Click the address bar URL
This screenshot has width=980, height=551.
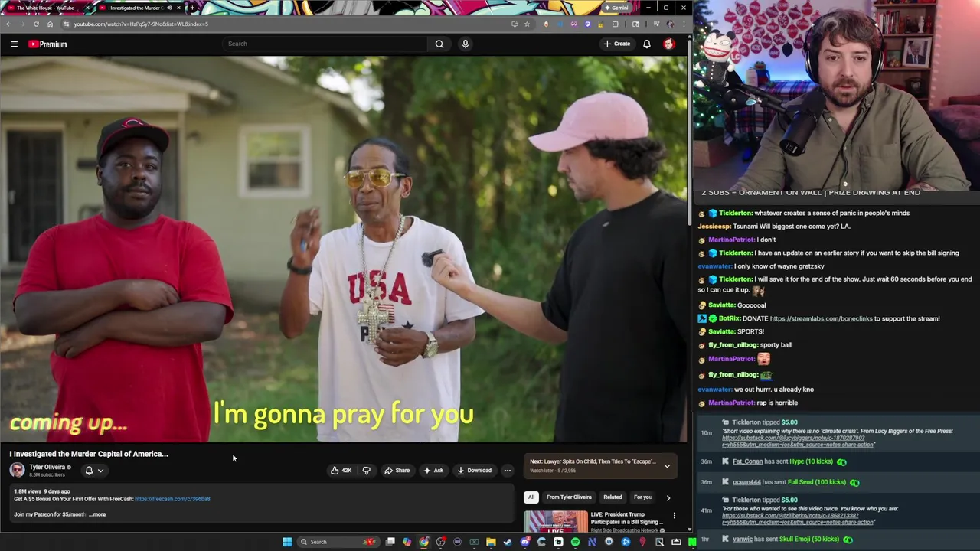141,24
